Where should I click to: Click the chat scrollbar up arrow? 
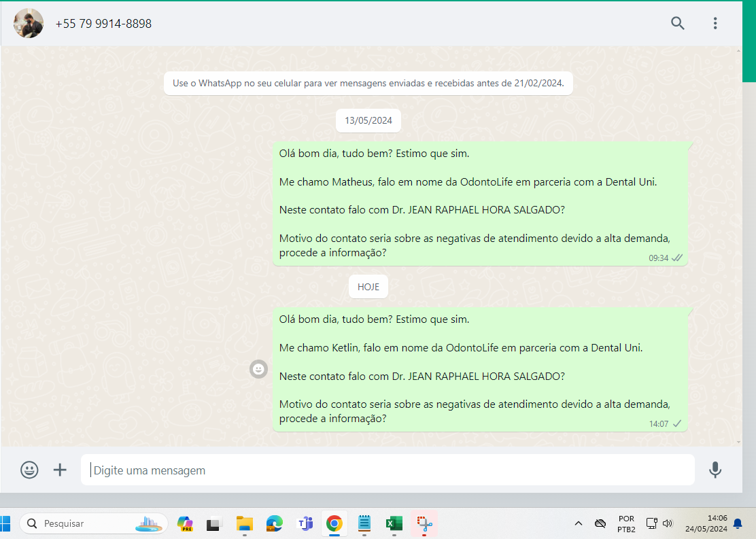[x=738, y=50]
